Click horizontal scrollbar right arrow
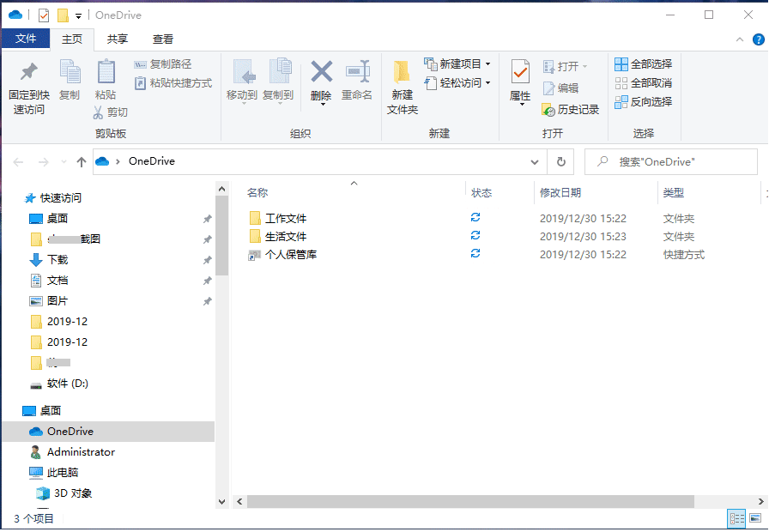769x532 pixels. click(x=760, y=502)
